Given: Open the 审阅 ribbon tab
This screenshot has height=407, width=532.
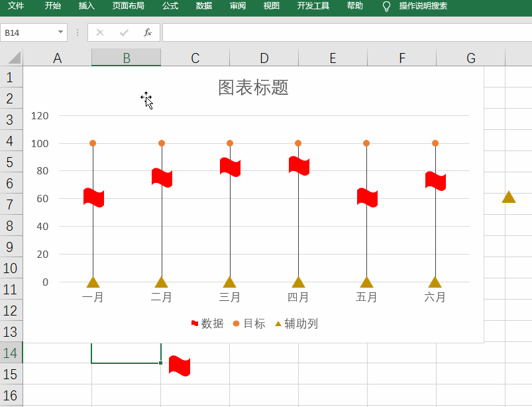Looking at the screenshot, I should (237, 6).
